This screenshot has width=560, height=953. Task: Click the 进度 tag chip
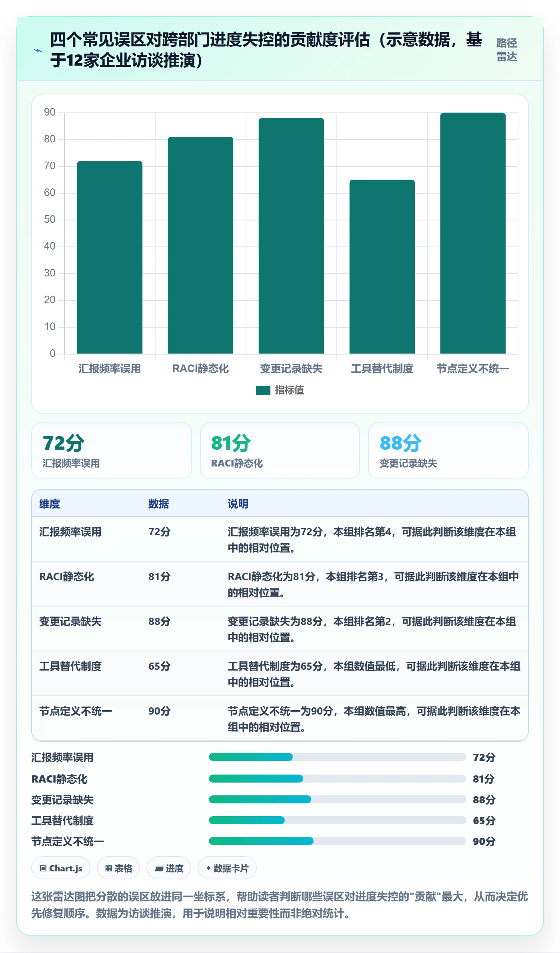[x=169, y=868]
